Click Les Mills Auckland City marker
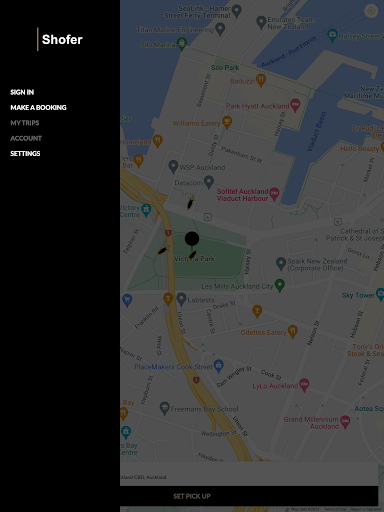This screenshot has width=384, height=512. [x=280, y=285]
